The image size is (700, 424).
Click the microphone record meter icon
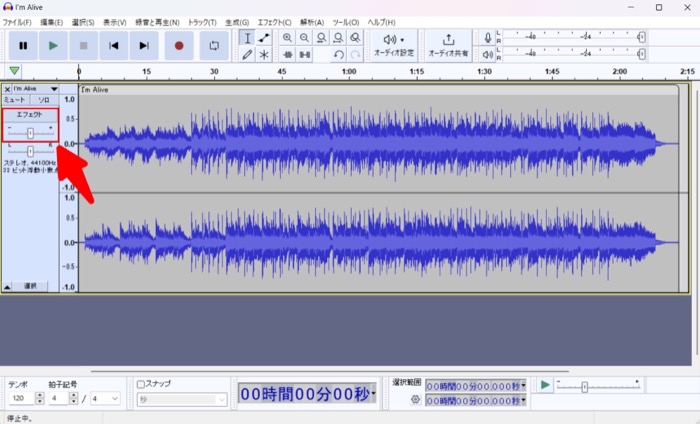(488, 37)
